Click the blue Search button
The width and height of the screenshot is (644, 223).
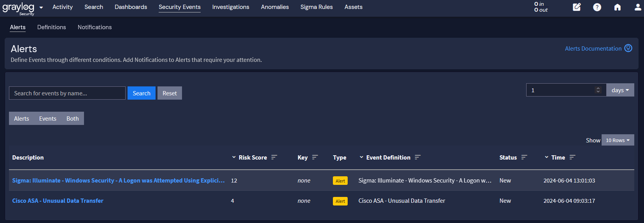141,93
